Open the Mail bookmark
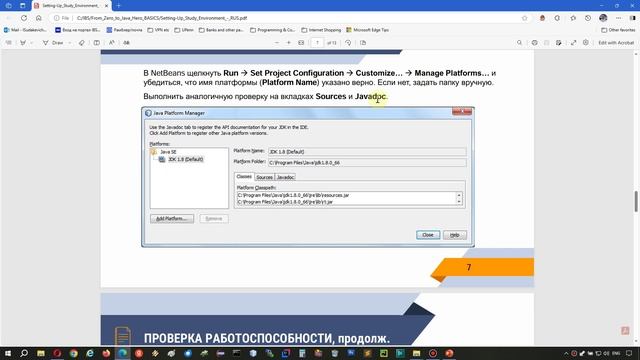 (x=25, y=30)
